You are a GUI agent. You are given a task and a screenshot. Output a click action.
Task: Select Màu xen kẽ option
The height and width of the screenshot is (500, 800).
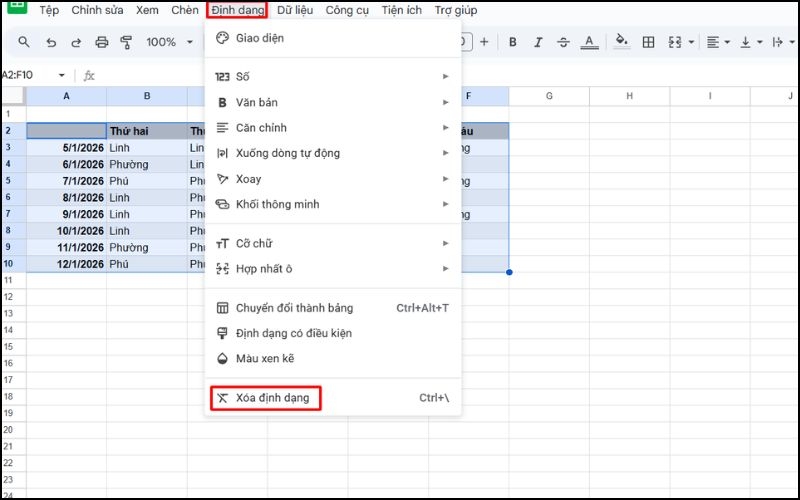[333, 359]
